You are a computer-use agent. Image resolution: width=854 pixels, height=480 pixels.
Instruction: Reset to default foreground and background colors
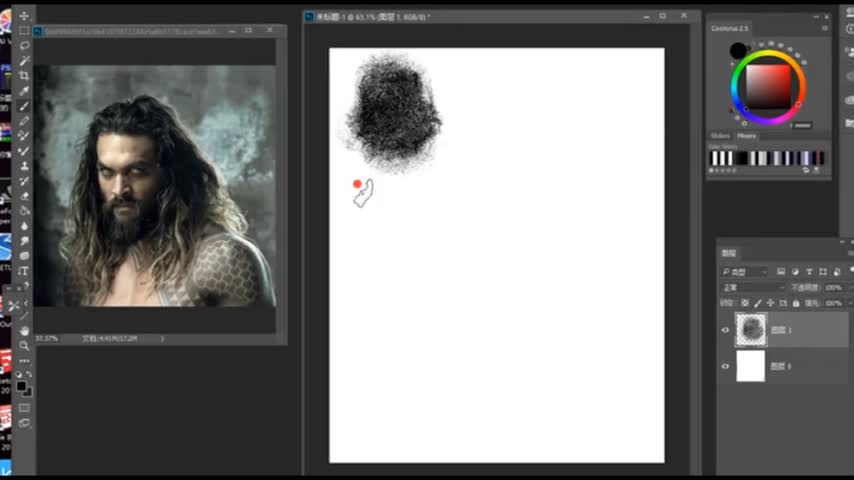tap(19, 374)
